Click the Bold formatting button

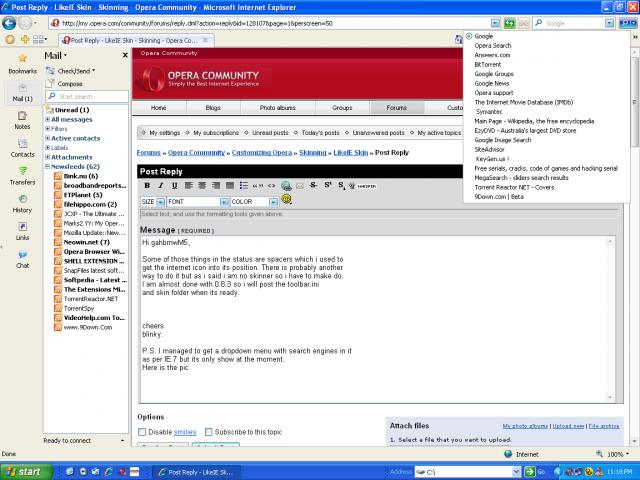[x=147, y=186]
